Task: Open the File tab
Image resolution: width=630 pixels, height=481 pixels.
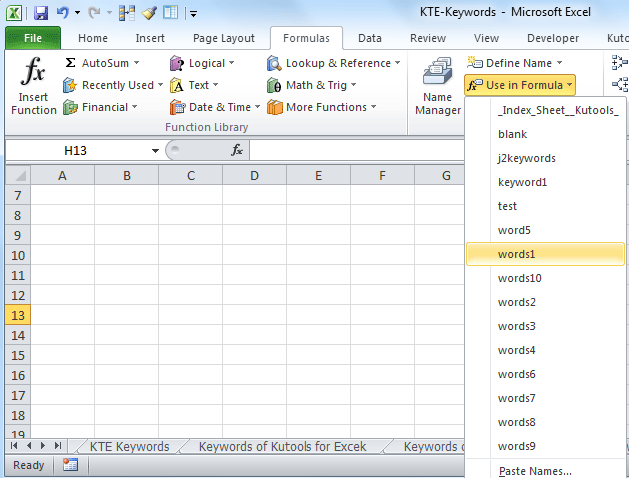Action: click(33, 38)
